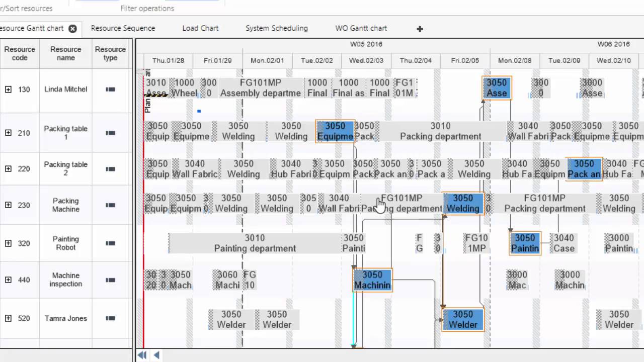644x362 pixels.
Task: Select the Resource Gantt chart tab
Action: coord(32,29)
